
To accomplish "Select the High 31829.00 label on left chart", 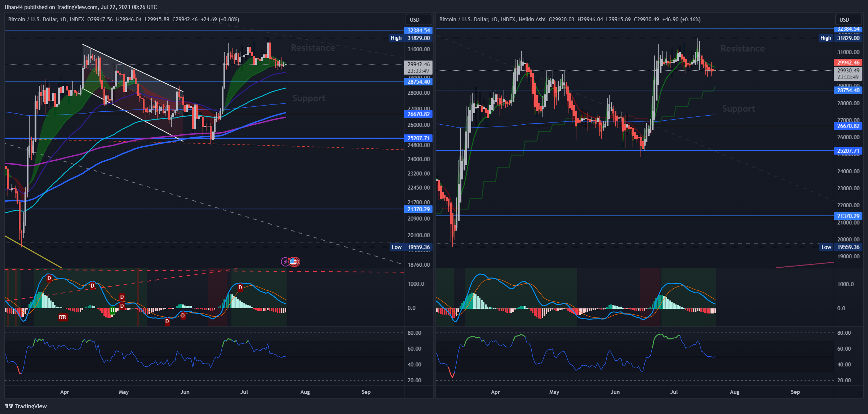I will pyautogui.click(x=411, y=38).
